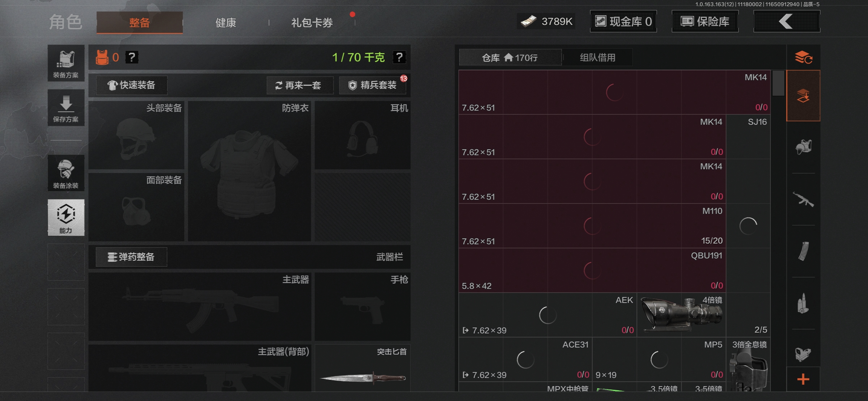
Task: Open 精兵套装 with the 13 badge
Action: [x=373, y=85]
